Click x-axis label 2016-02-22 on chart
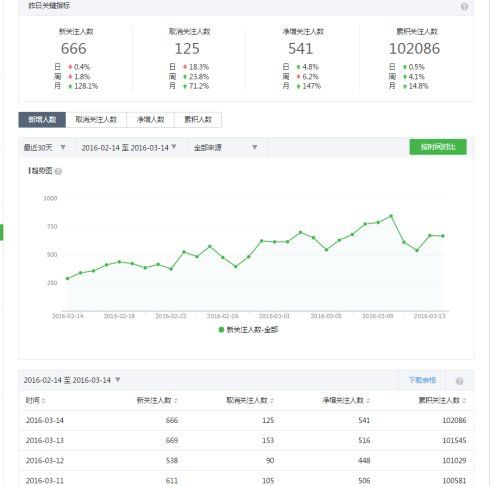Screen dimensions: 490x486 click(x=171, y=316)
